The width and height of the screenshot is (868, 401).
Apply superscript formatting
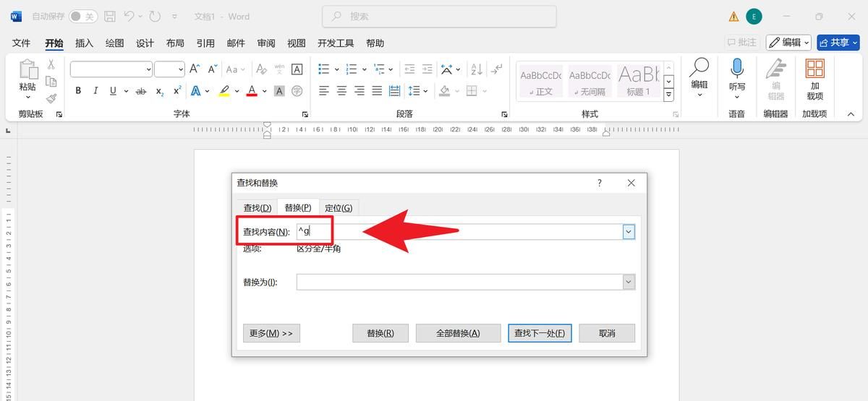tap(177, 91)
